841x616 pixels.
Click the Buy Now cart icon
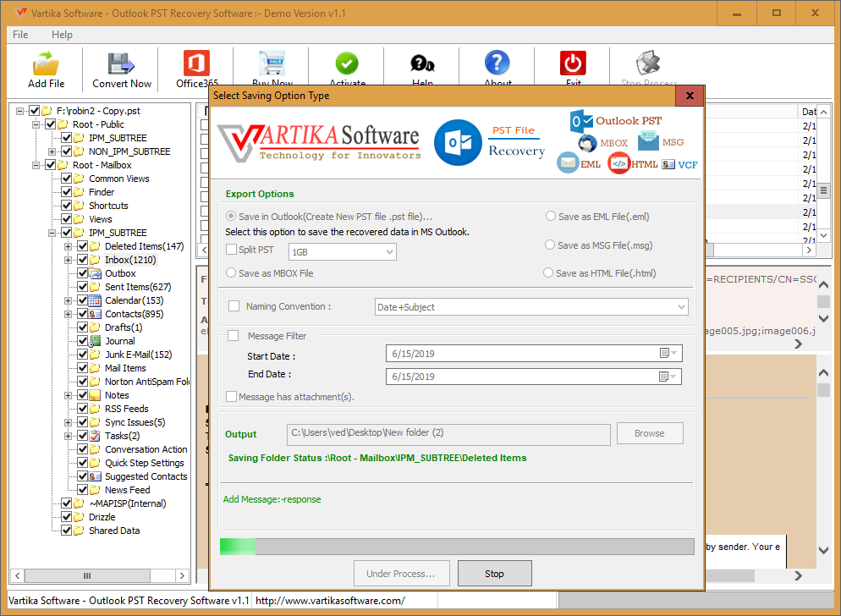pyautogui.click(x=272, y=64)
